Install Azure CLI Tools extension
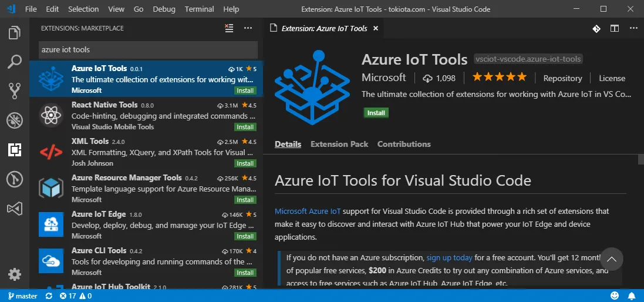The image size is (644, 302). pyautogui.click(x=245, y=273)
